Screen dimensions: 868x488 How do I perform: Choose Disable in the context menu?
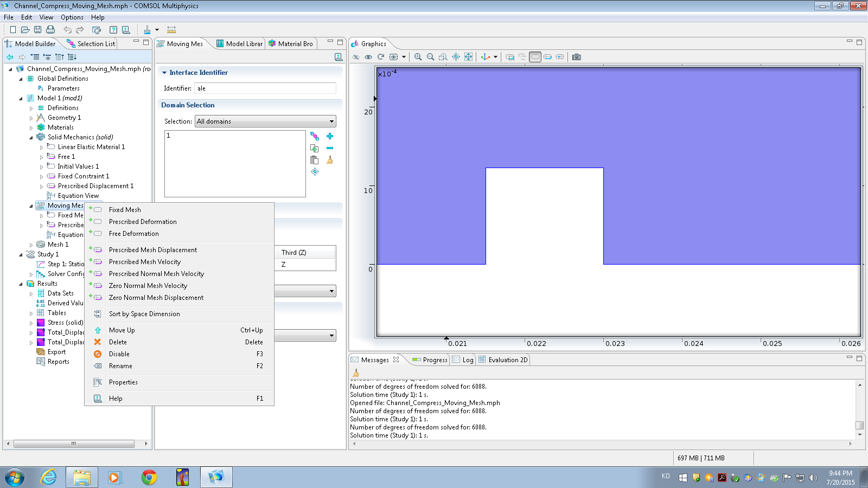click(119, 354)
